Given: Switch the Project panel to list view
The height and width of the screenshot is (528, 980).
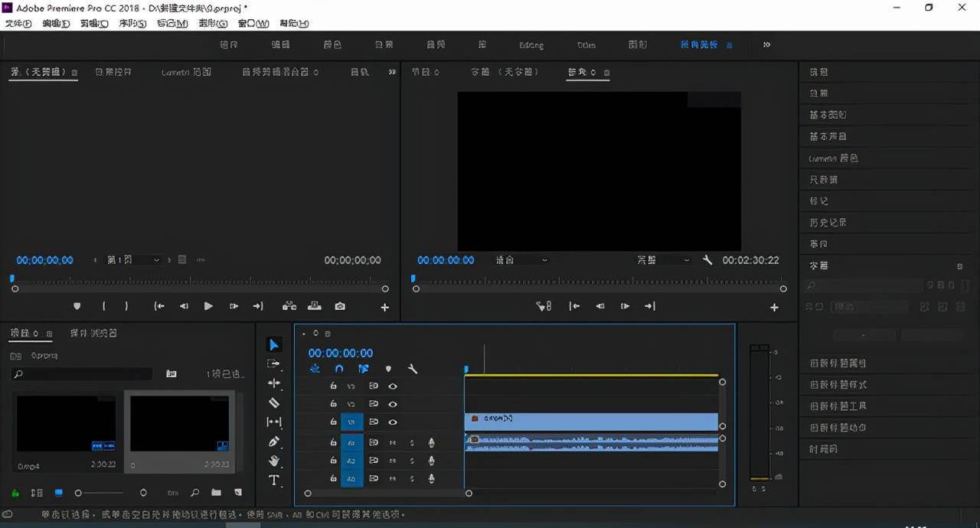Looking at the screenshot, I should pos(37,493).
